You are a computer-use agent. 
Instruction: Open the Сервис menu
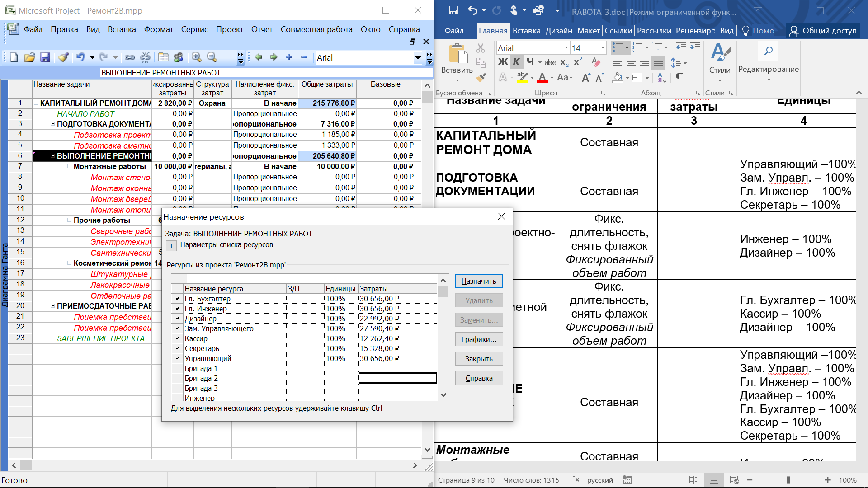194,29
